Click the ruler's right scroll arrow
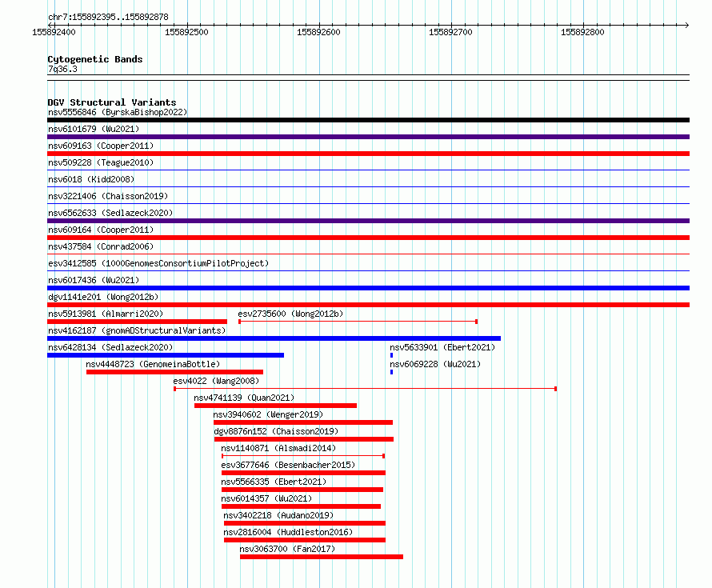This screenshot has width=712, height=588. [x=686, y=26]
